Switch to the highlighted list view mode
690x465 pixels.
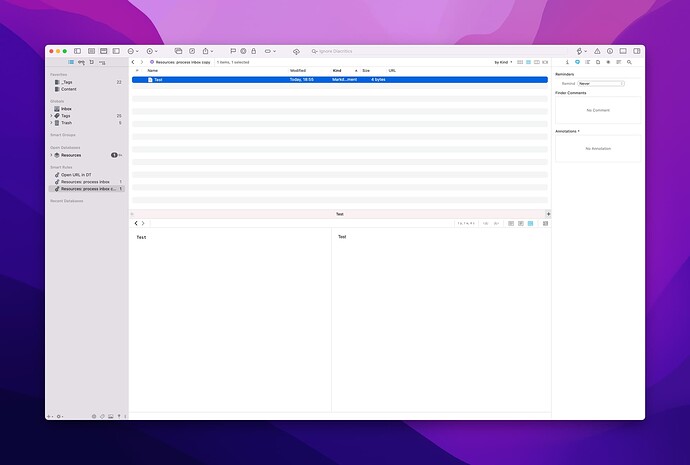point(529,62)
